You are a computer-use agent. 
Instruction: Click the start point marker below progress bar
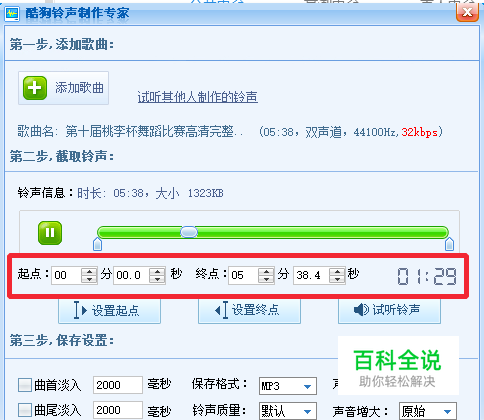pyautogui.click(x=97, y=244)
